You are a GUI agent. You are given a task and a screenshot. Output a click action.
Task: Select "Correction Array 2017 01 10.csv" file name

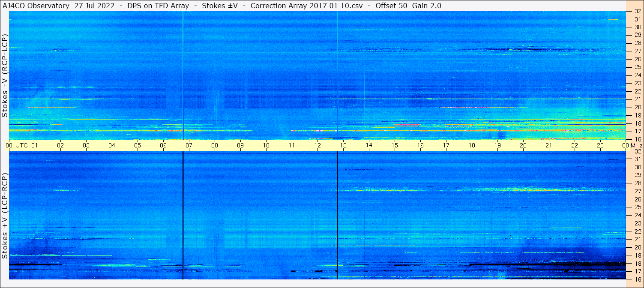307,6
